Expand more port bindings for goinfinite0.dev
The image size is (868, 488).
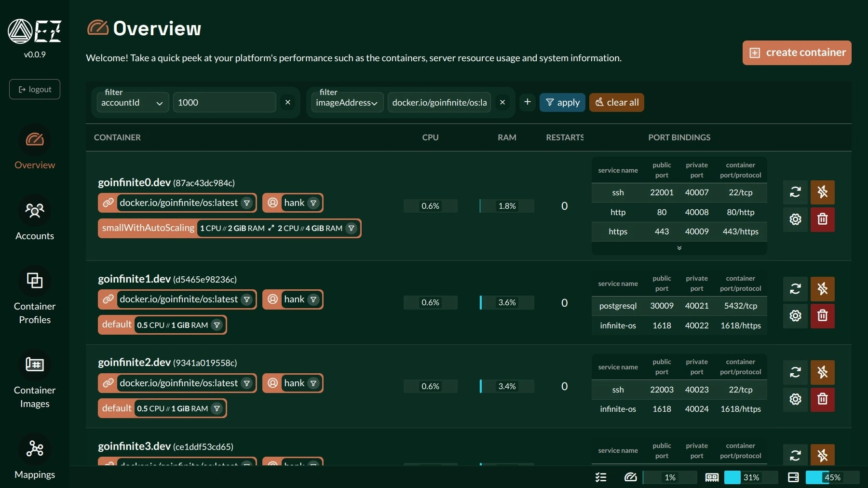[x=679, y=248]
